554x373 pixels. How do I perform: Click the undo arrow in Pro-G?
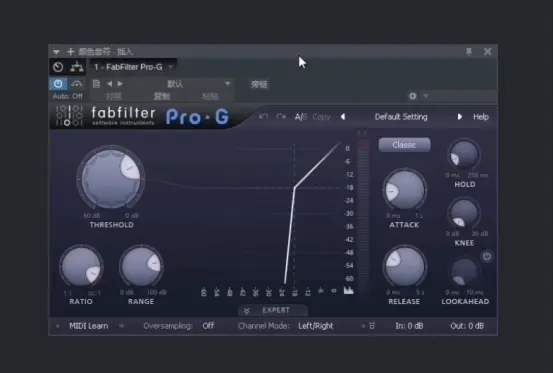point(263,117)
